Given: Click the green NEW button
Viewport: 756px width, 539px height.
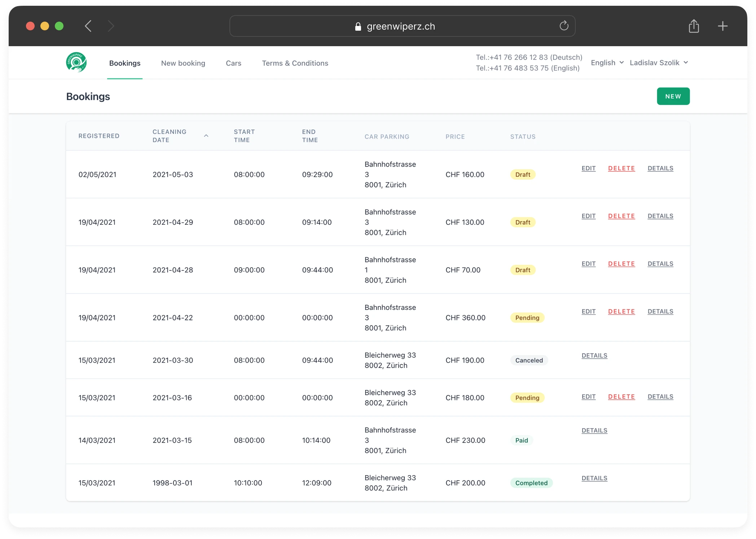Looking at the screenshot, I should 673,96.
